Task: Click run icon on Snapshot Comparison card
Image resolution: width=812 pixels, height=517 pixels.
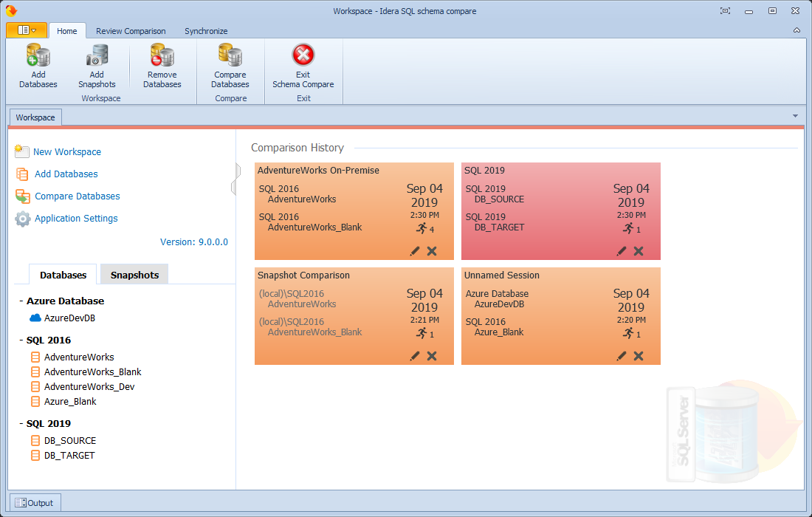Action: tap(422, 333)
